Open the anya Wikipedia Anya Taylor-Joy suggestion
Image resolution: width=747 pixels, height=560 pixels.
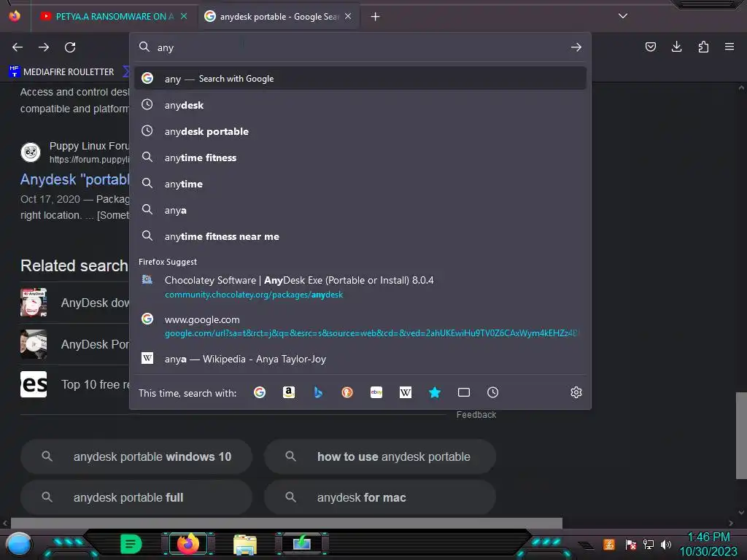[360, 359]
